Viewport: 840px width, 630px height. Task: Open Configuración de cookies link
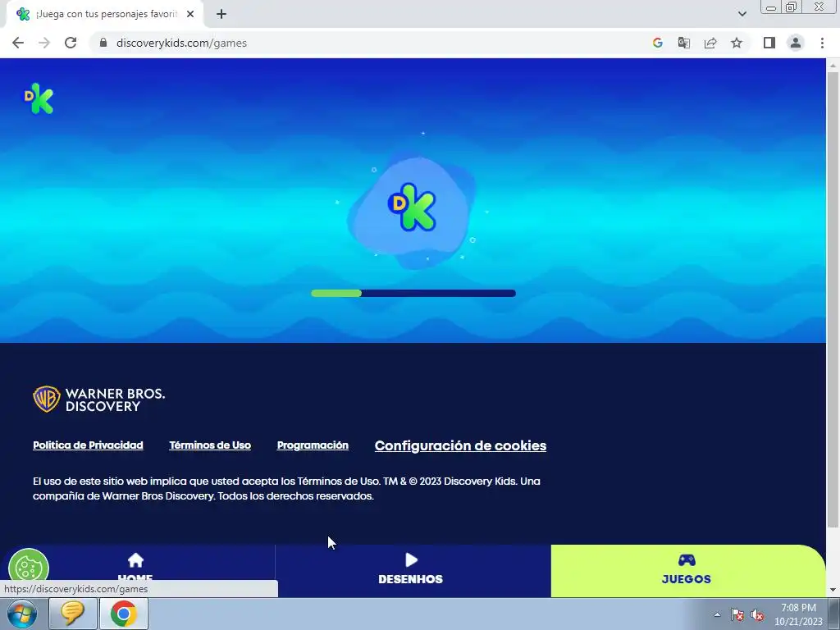tap(461, 445)
